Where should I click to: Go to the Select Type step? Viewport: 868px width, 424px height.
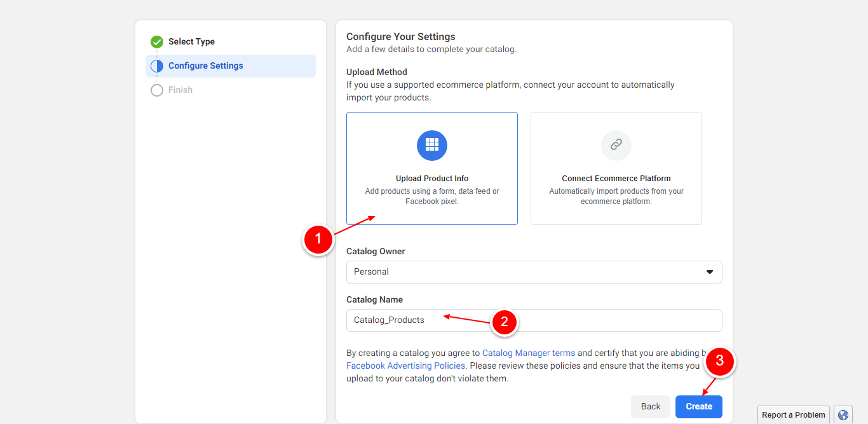(x=191, y=42)
